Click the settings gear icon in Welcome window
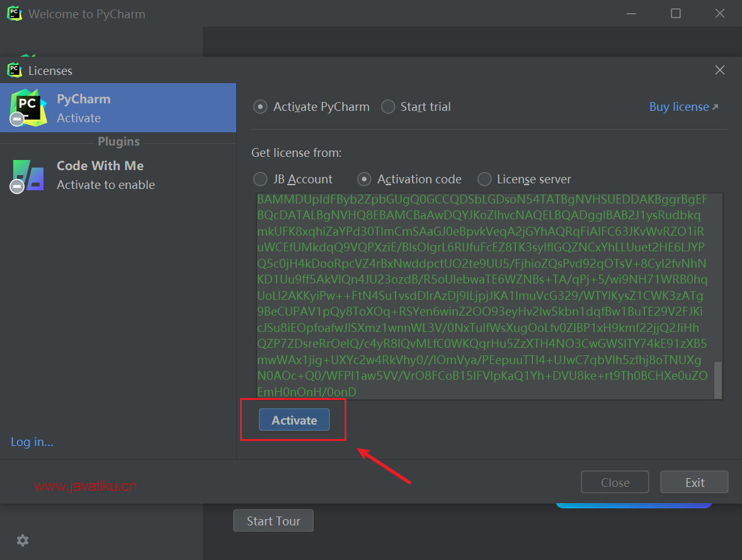Screen dimensions: 742x560 [x=23, y=540]
